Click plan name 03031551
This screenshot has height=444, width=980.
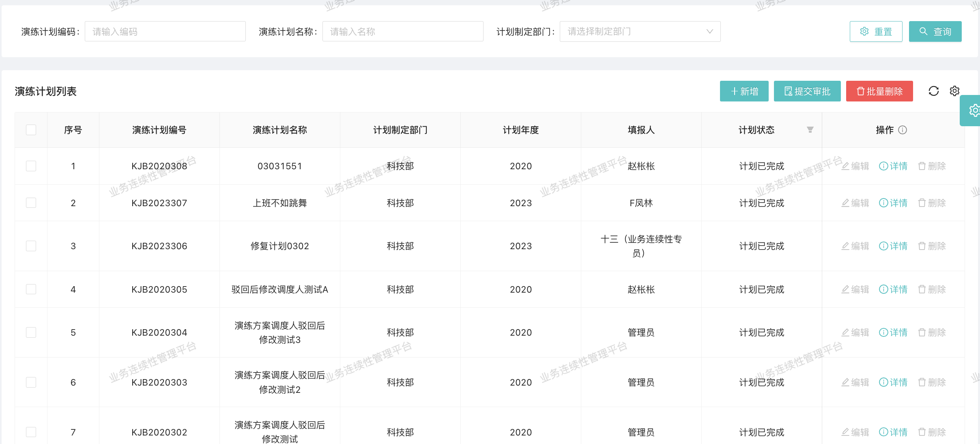(279, 166)
